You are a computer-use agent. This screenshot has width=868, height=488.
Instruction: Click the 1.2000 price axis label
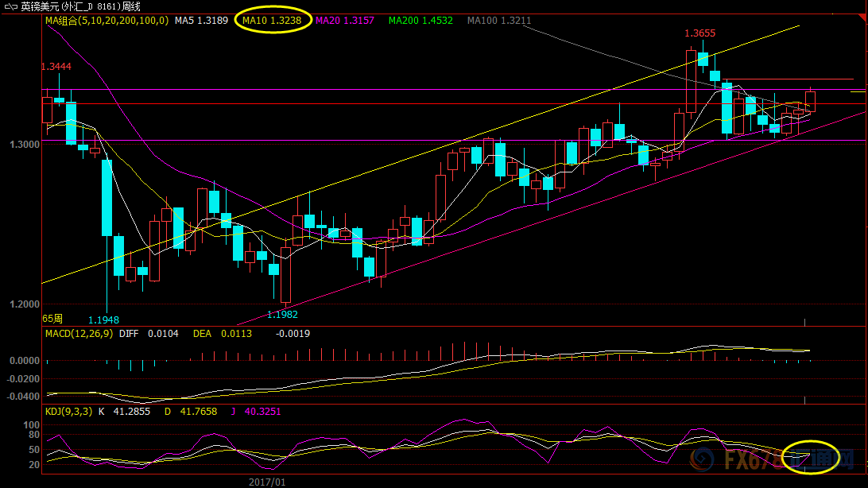click(x=25, y=304)
